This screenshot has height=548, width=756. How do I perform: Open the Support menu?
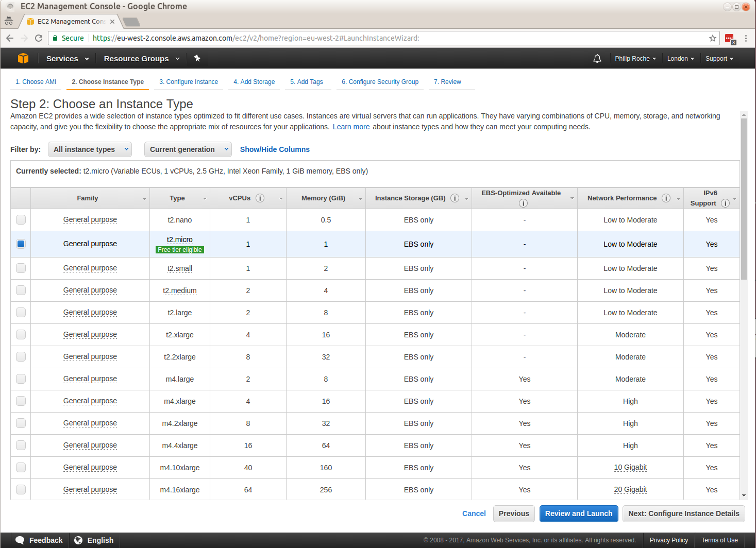pos(719,59)
